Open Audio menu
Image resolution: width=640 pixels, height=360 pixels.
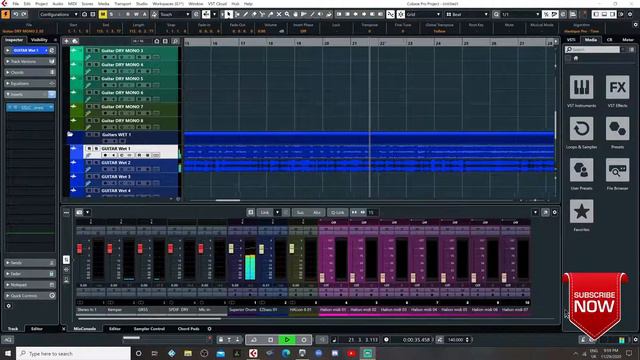58,4
